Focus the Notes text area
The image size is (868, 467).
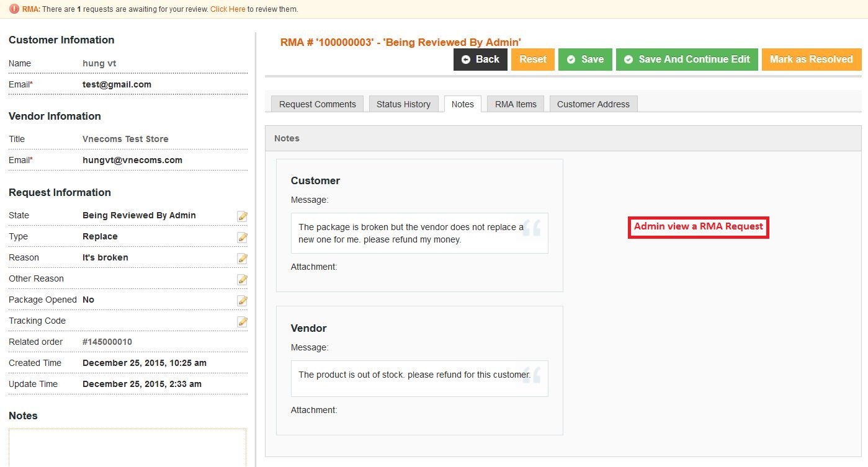[127, 448]
